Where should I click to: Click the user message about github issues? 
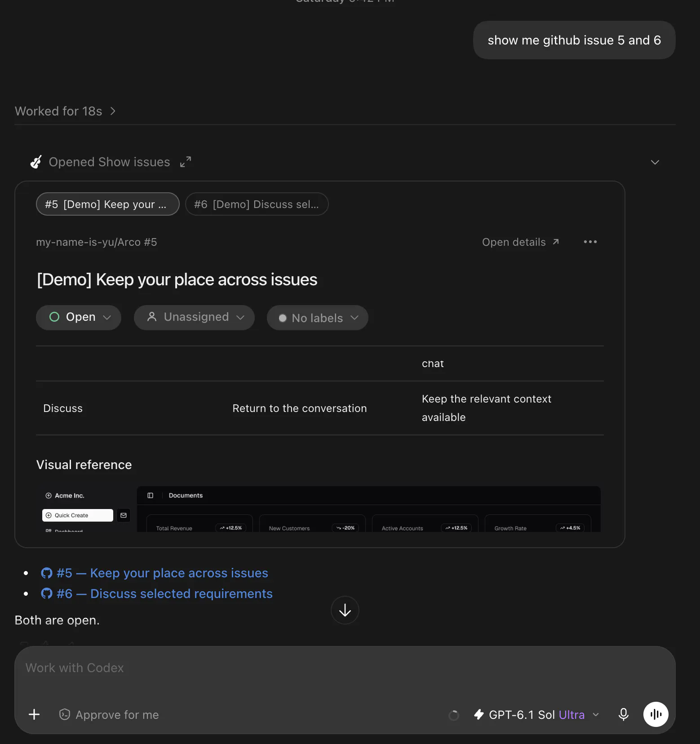coord(574,40)
